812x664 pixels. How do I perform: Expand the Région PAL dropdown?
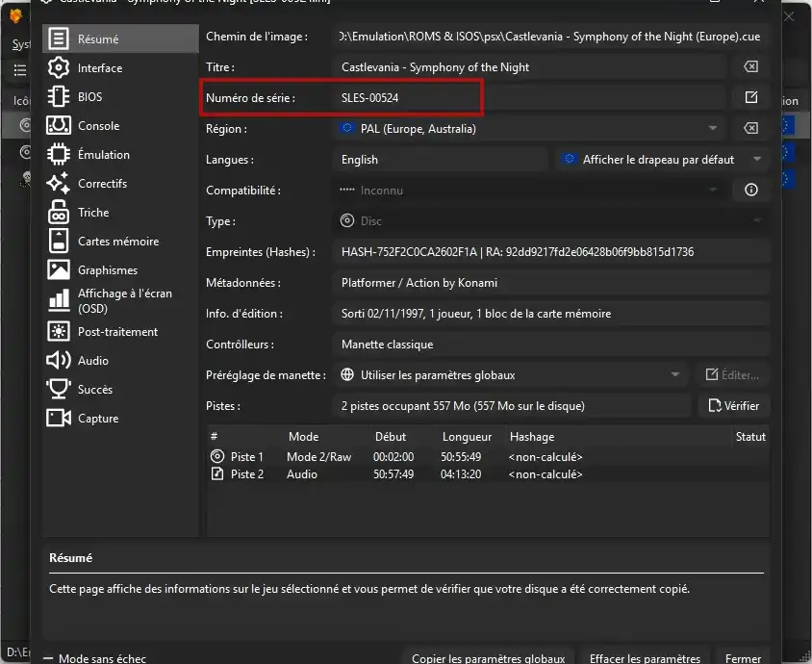coord(529,128)
